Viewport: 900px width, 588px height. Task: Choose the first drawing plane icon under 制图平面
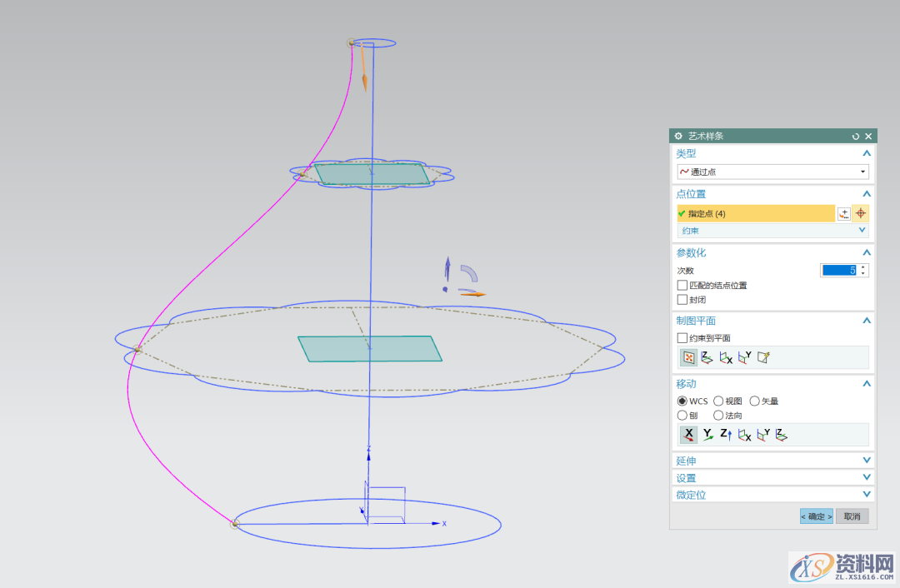[x=689, y=357]
